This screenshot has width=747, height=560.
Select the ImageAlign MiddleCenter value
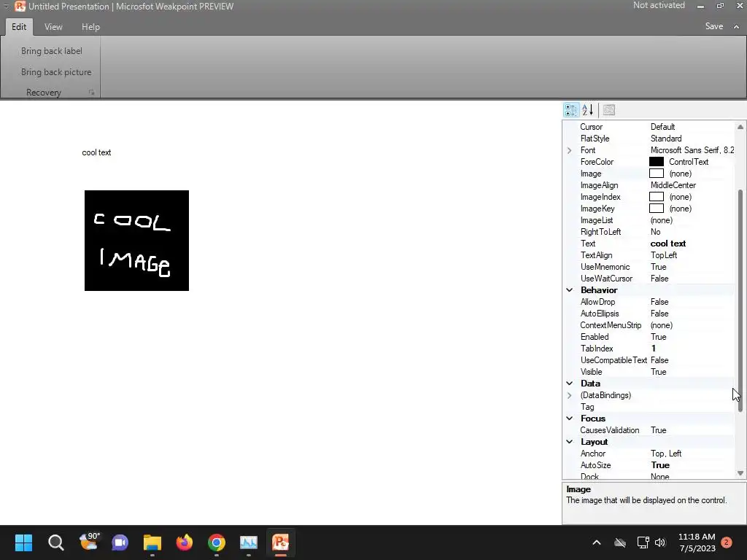673,185
